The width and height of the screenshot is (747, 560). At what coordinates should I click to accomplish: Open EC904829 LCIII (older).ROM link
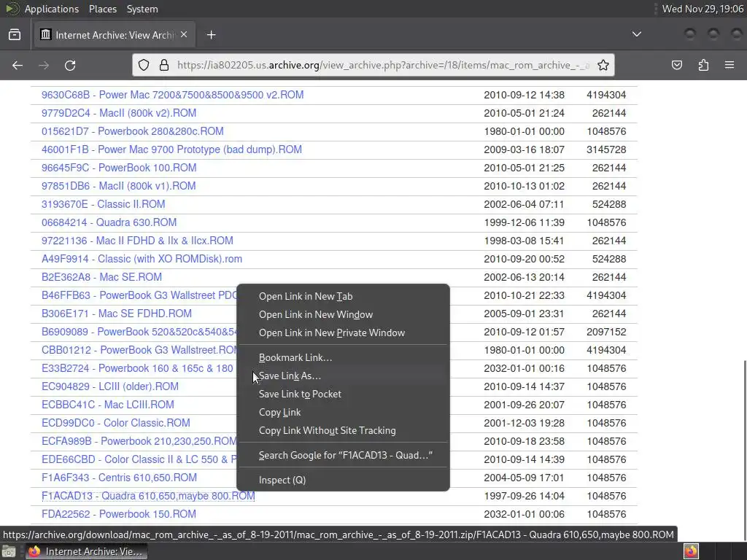point(109,386)
